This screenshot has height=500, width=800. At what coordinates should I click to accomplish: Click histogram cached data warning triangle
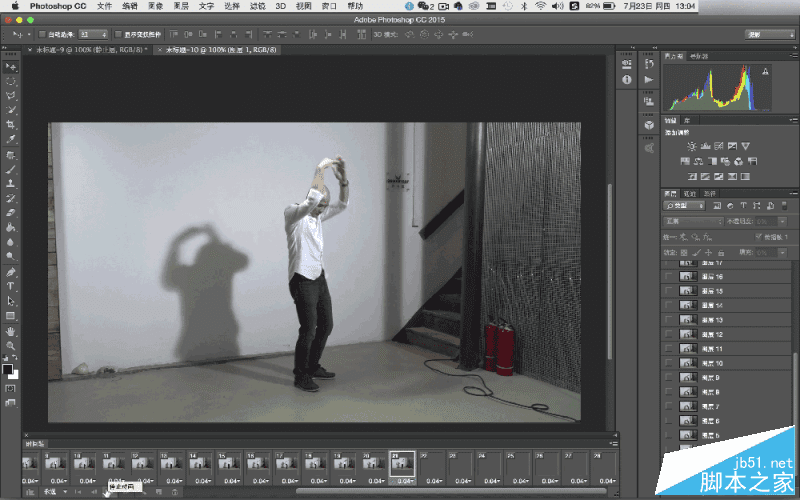pos(765,72)
